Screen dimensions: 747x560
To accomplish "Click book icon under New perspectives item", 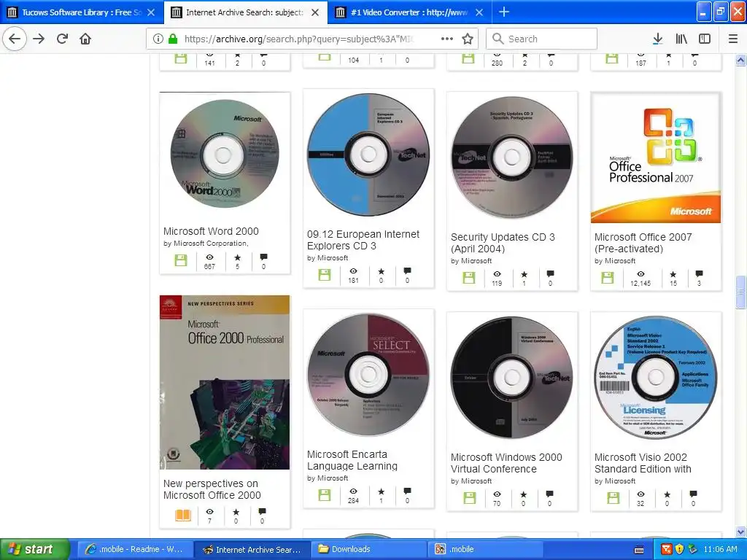I will coord(183,516).
